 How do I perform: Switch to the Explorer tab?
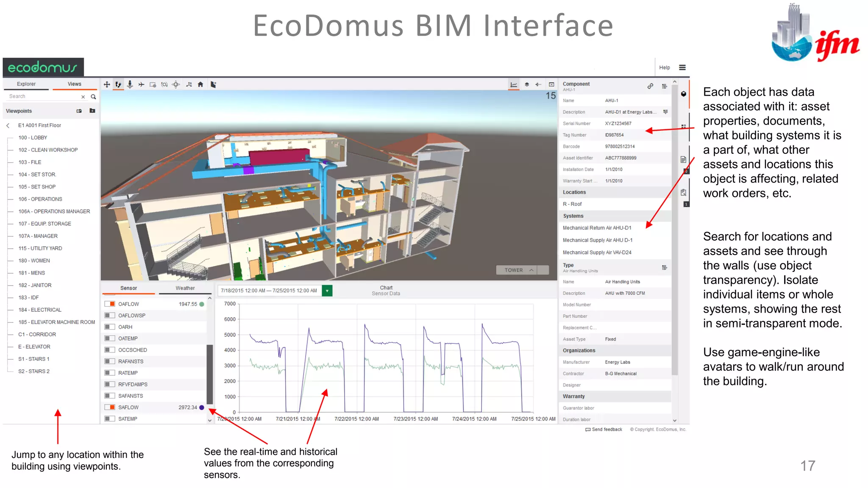[26, 84]
